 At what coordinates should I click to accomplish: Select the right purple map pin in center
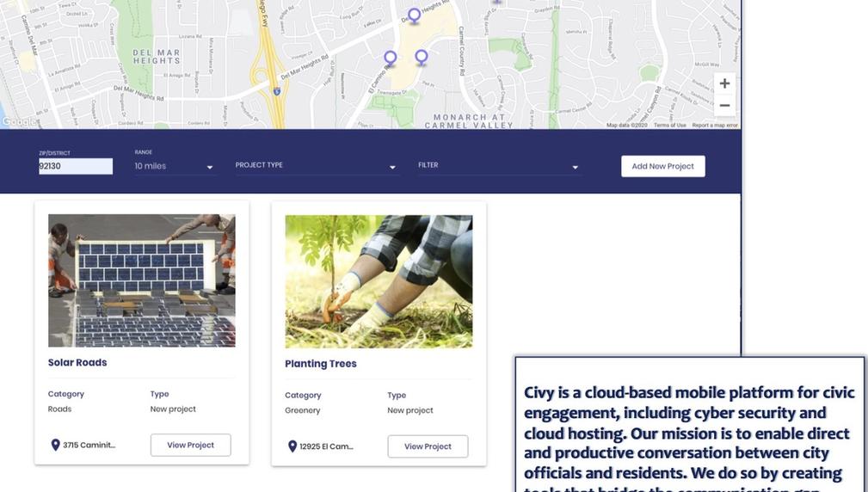tap(422, 58)
